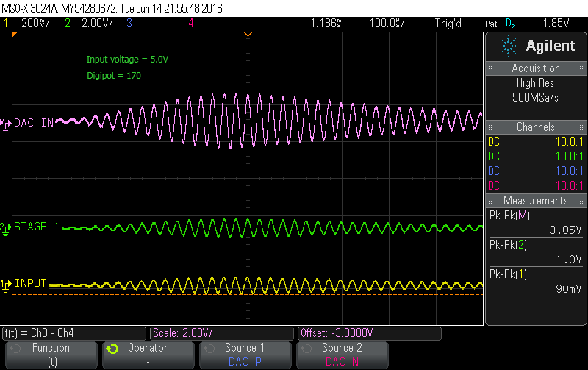Click the 1.186 ms delay readout
This screenshot has height=370, width=588.
click(x=326, y=24)
